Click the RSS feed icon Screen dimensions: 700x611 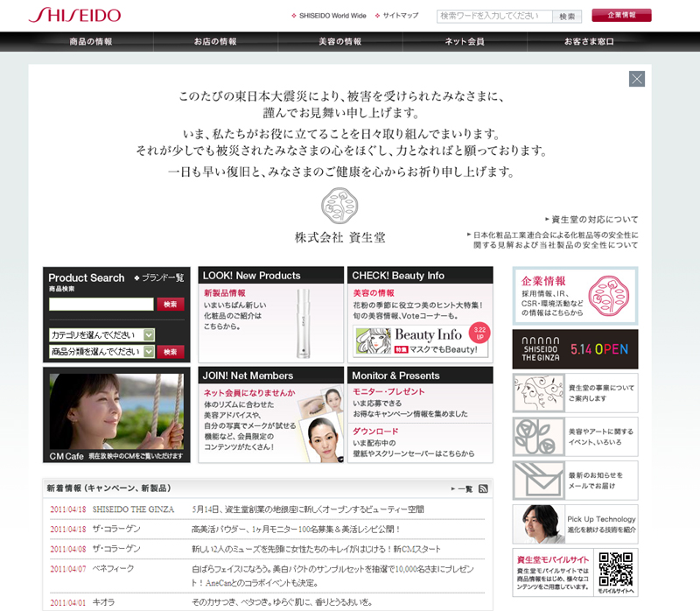point(483,488)
